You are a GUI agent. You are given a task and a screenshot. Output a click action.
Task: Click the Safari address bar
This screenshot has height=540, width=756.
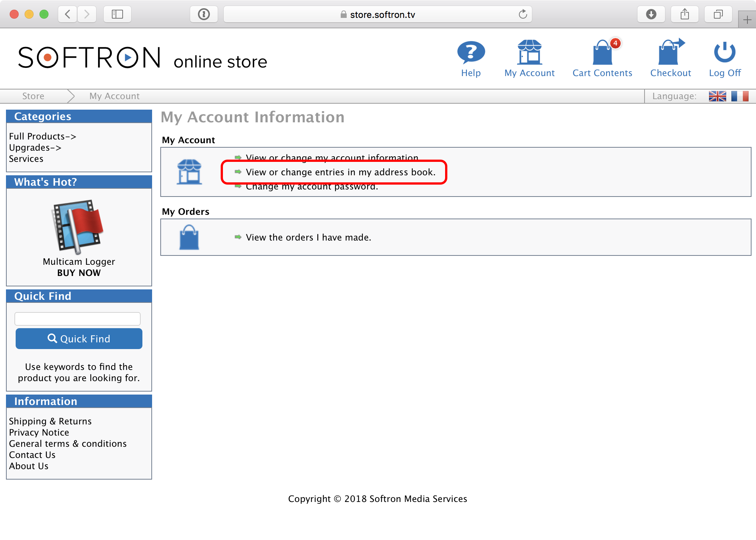pyautogui.click(x=378, y=14)
